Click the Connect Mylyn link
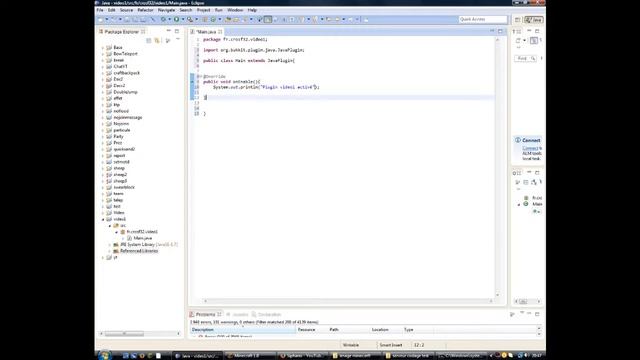The image size is (640, 360). tap(530, 148)
